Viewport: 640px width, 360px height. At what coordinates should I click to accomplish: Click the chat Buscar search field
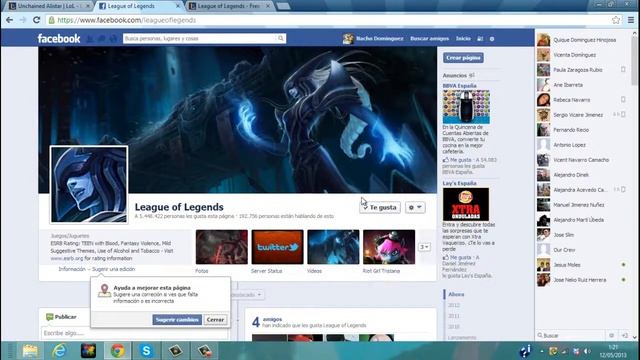click(571, 336)
